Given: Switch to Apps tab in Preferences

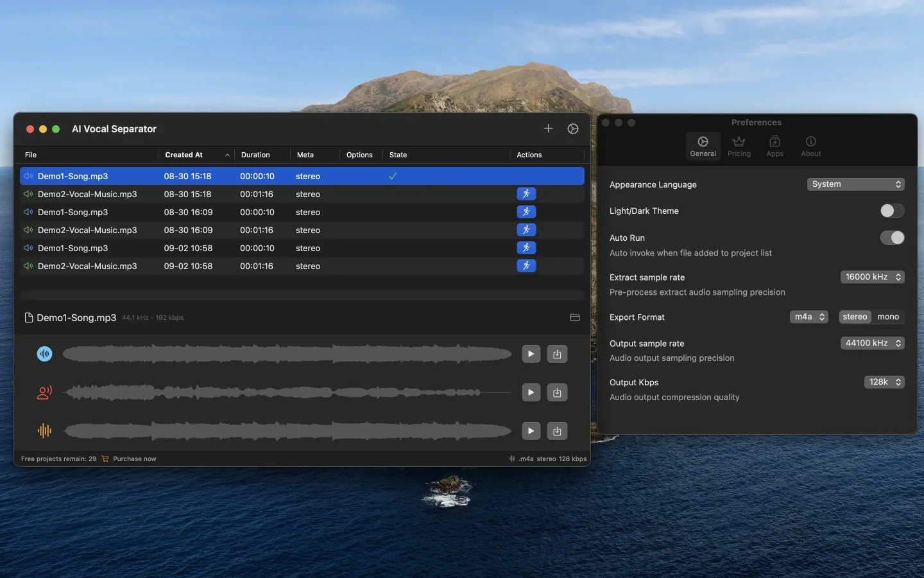Looking at the screenshot, I should tap(774, 146).
